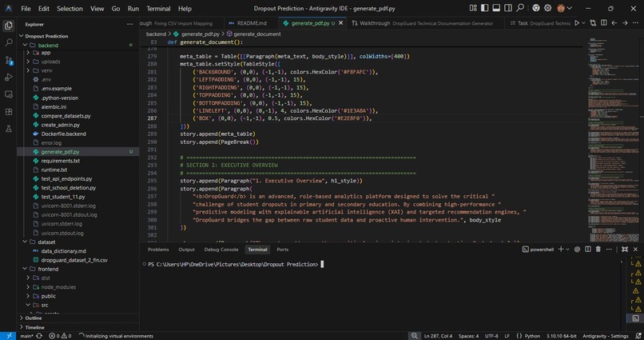The height and width of the screenshot is (340, 644).
Task: Open the Run menu
Action: pos(133,8)
